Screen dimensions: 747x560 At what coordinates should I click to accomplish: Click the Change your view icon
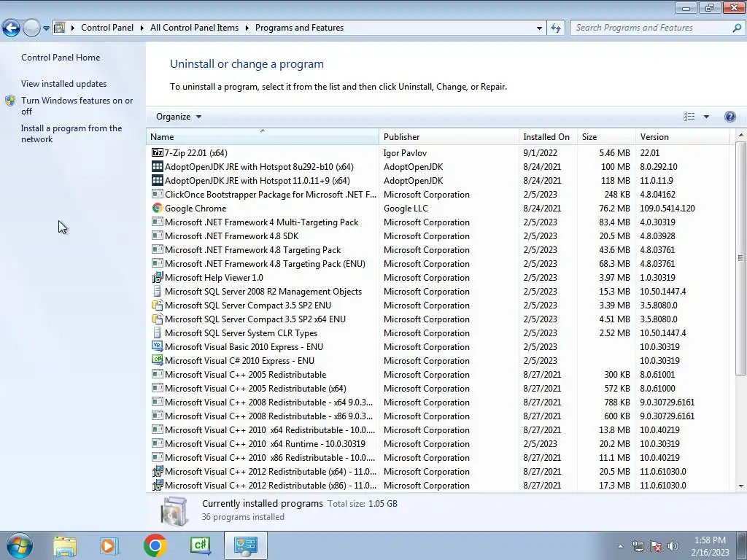[x=689, y=117]
